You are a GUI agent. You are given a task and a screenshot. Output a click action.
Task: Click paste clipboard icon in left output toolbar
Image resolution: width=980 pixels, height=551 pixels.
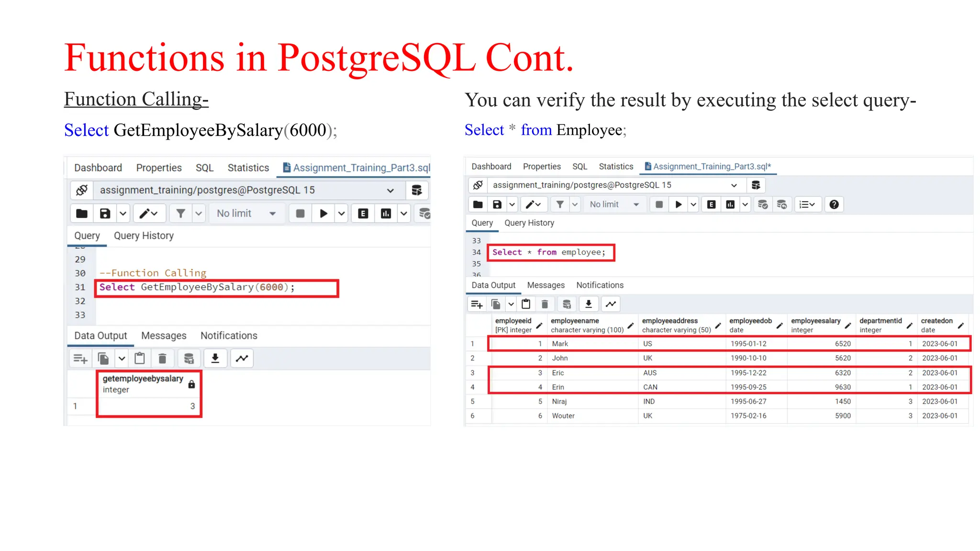(x=140, y=358)
